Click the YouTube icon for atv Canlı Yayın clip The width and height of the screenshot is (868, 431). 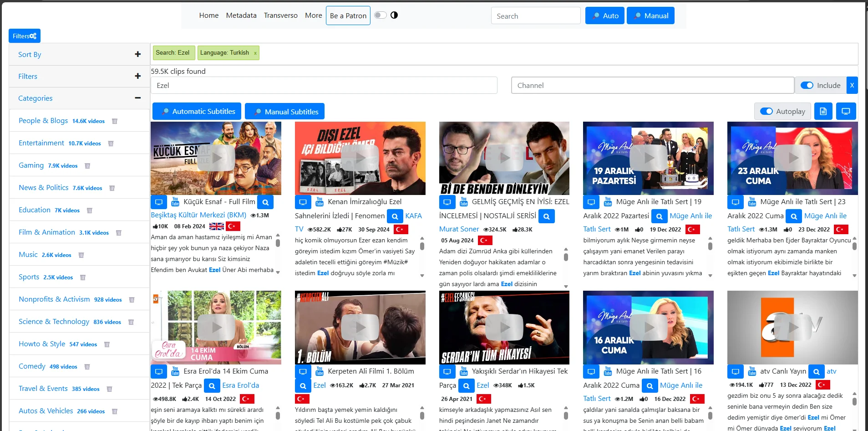pos(752,371)
